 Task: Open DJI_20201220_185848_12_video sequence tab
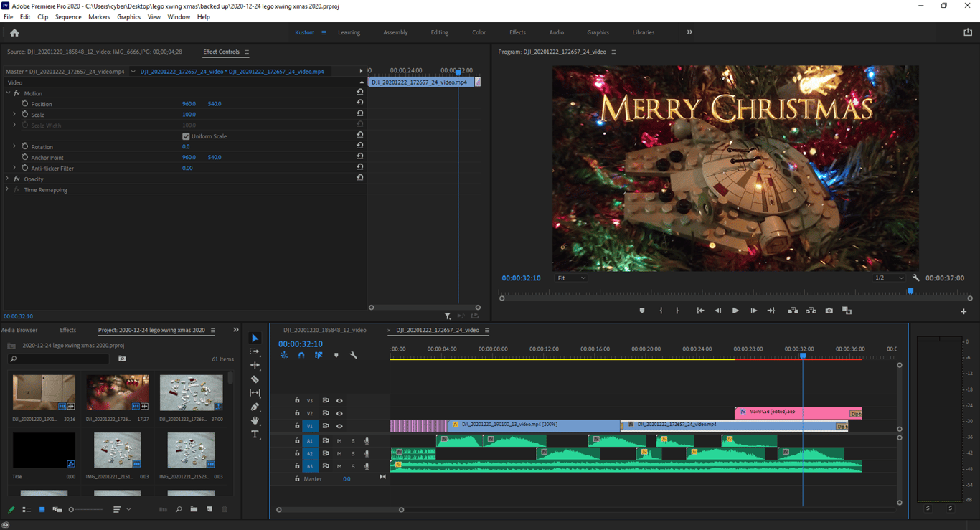[324, 330]
